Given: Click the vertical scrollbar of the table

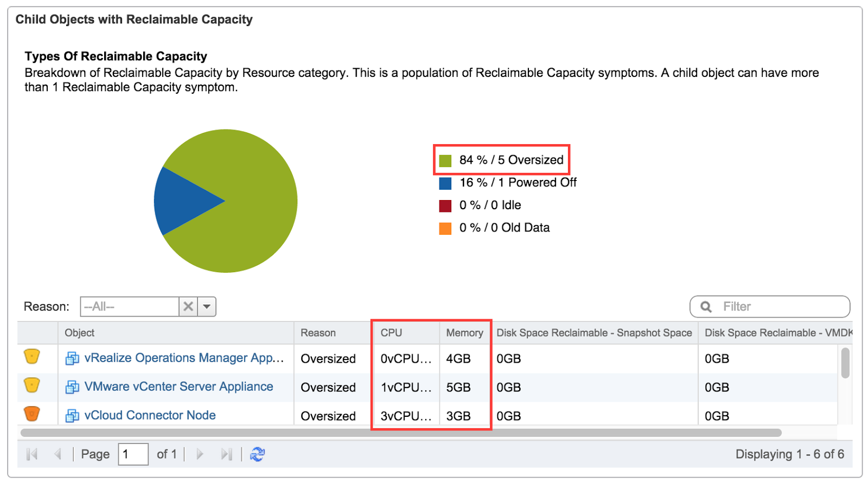Looking at the screenshot, I should [x=845, y=363].
